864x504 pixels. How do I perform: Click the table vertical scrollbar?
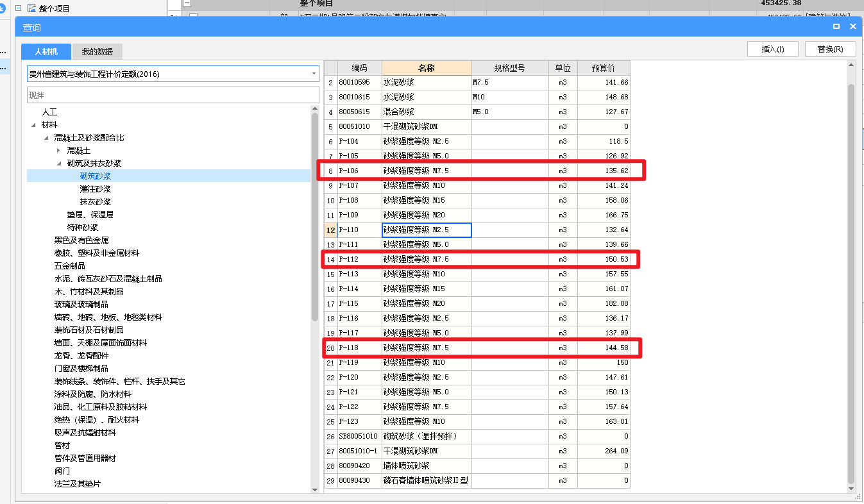pos(851,282)
